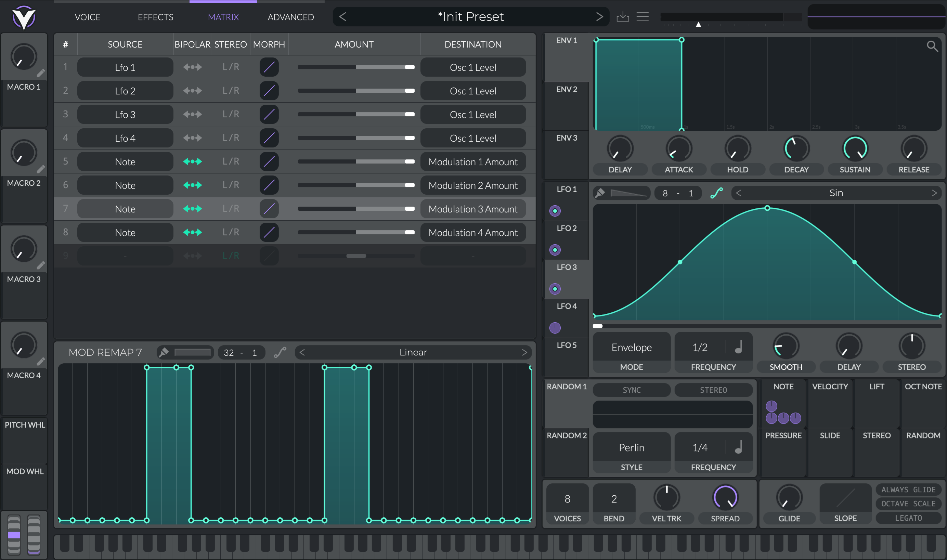Open source dropdown Lfo 1 in row 1
Screen dimensions: 947x560
pyautogui.click(x=125, y=67)
